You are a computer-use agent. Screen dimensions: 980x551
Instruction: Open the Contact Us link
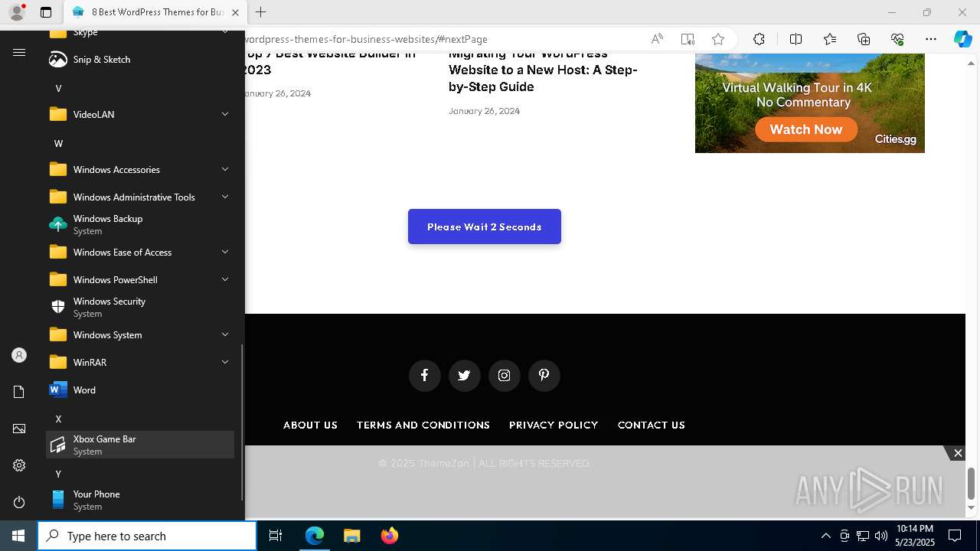(652, 425)
